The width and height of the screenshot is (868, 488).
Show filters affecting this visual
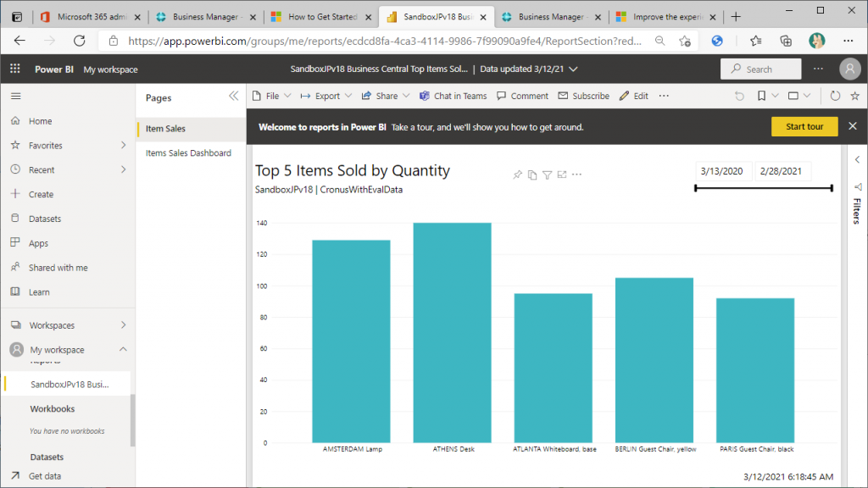pos(547,175)
